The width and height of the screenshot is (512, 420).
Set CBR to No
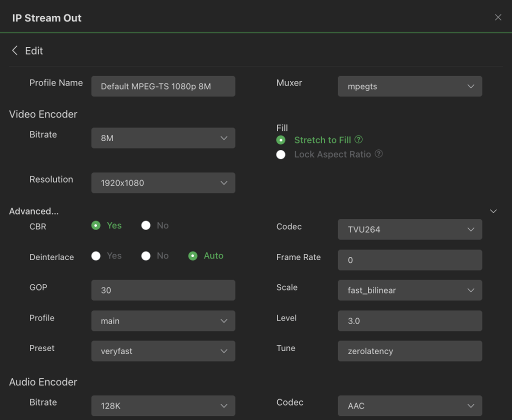[146, 225]
